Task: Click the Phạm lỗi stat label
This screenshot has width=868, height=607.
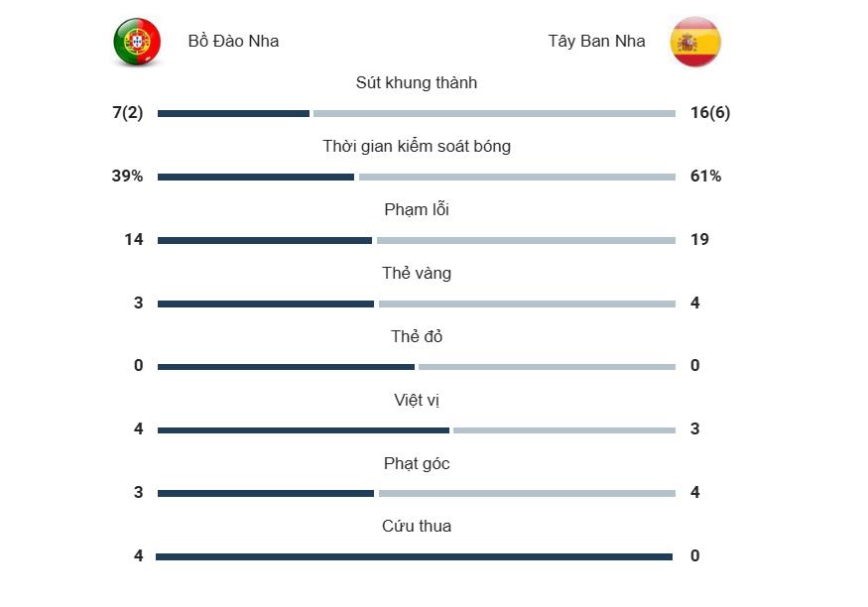Action: click(x=417, y=210)
